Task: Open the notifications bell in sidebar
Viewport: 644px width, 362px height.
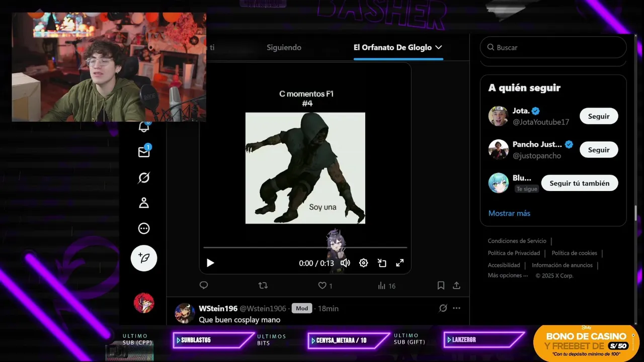Action: pyautogui.click(x=144, y=127)
